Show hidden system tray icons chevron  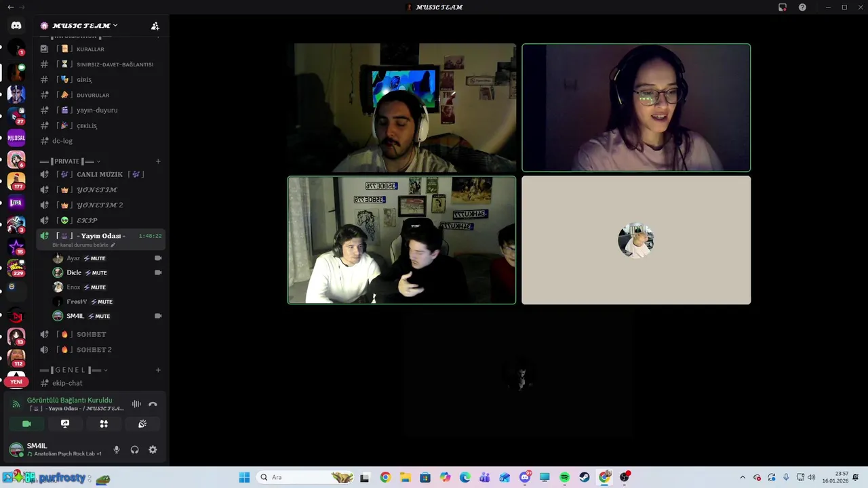tap(743, 477)
